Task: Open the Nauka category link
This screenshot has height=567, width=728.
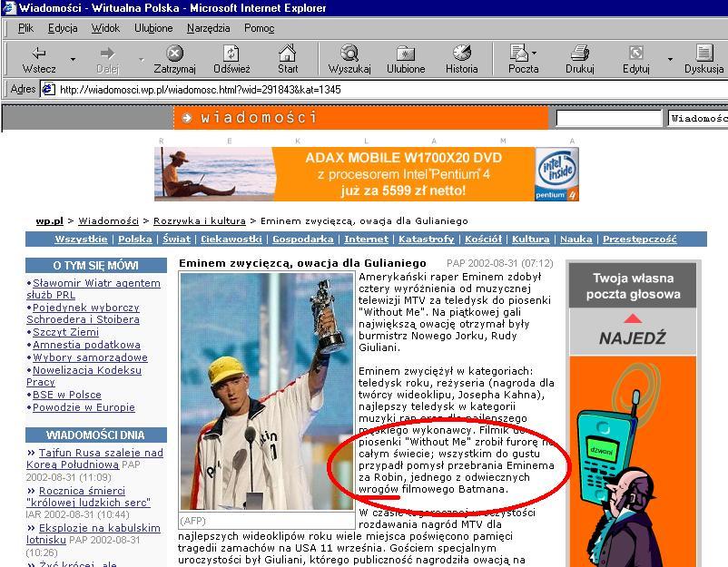Action: (x=576, y=239)
